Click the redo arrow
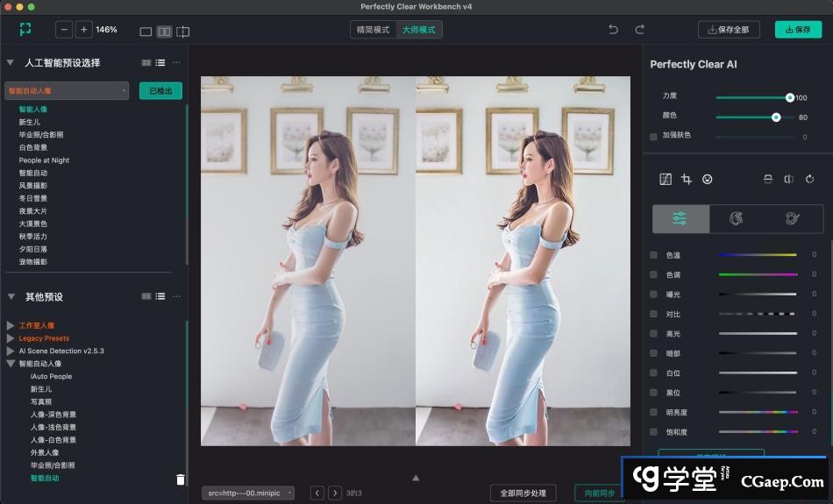 (x=639, y=30)
